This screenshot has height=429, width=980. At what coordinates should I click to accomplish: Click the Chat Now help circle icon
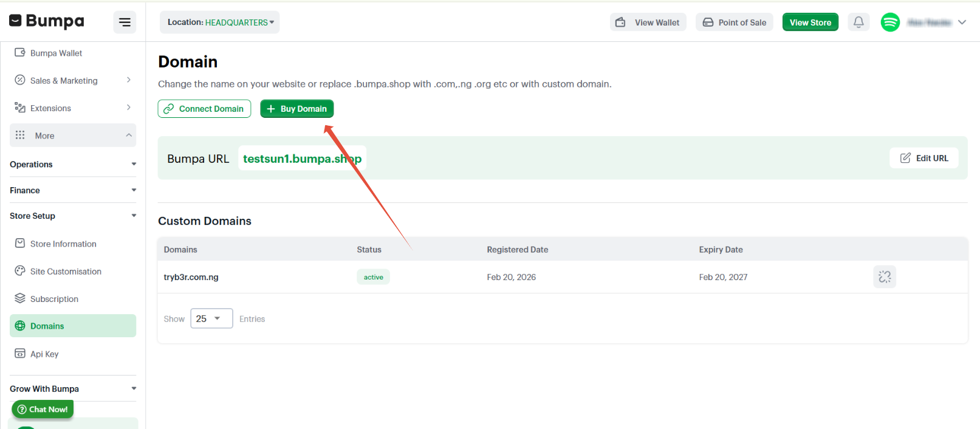pos(22,410)
